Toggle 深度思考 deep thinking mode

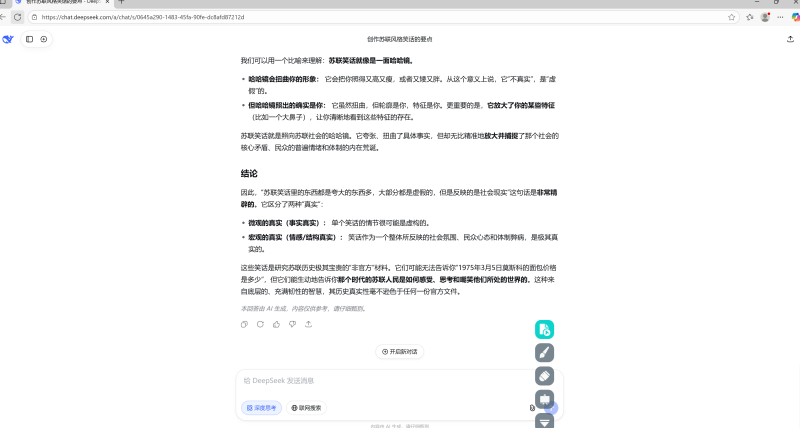[262, 408]
